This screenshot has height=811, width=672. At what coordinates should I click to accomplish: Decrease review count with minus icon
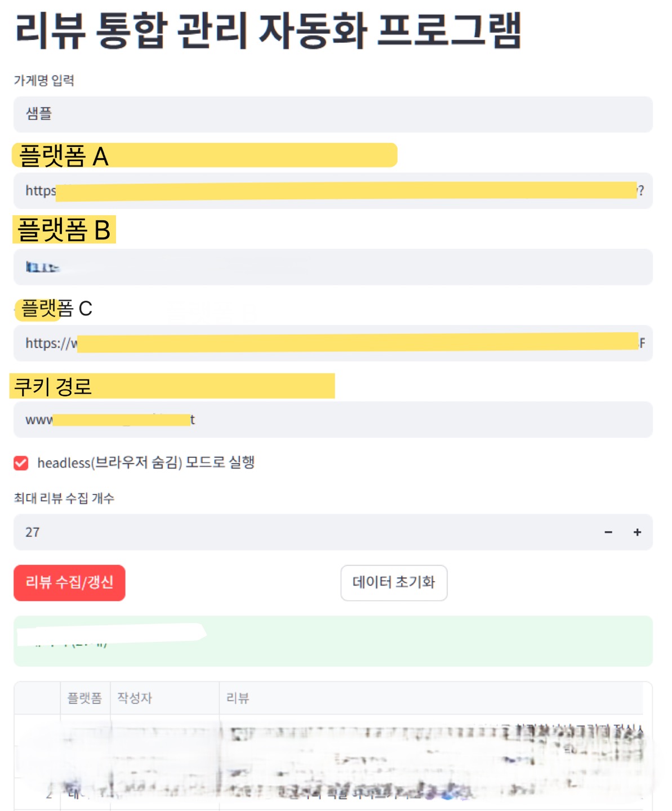(608, 532)
